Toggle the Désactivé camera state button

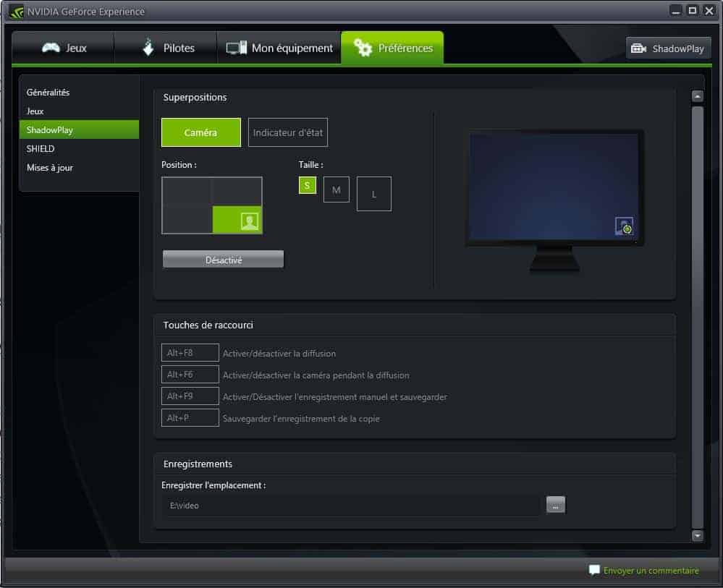[x=223, y=260]
